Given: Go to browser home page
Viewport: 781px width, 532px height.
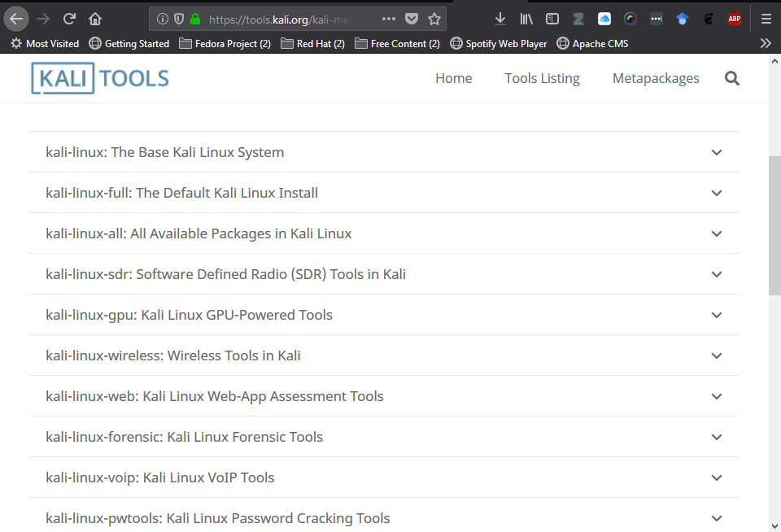Looking at the screenshot, I should click(x=95, y=19).
